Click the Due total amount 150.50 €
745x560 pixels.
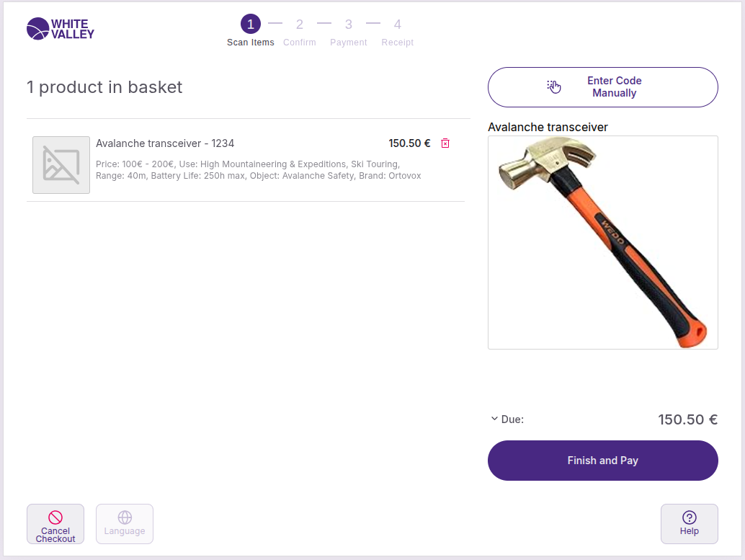click(688, 419)
